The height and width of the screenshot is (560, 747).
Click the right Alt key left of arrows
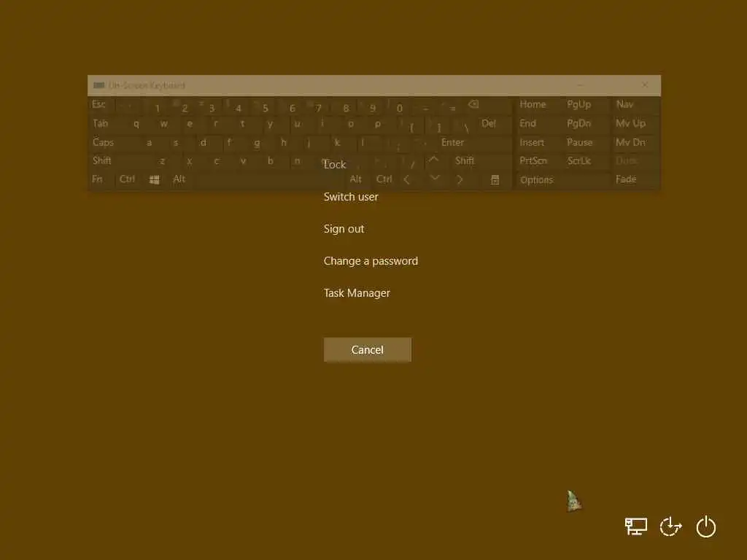point(355,179)
